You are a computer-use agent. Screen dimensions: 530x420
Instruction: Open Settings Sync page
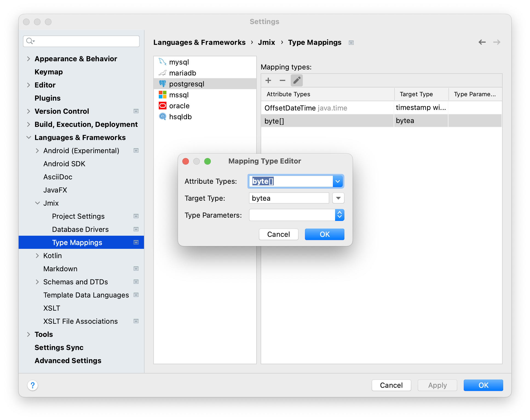59,348
